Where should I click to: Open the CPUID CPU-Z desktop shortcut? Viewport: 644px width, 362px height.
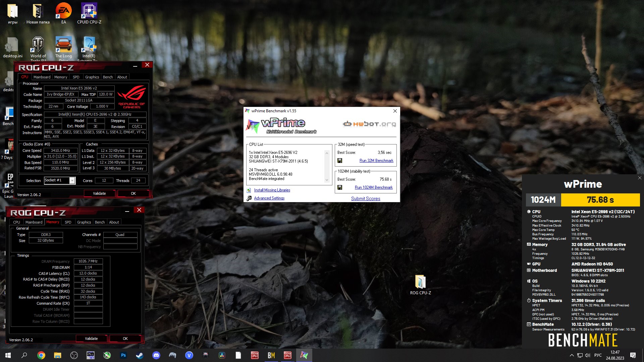(89, 13)
